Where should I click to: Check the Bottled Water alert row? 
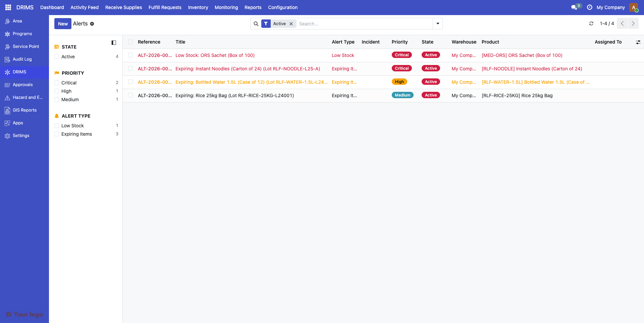point(130,82)
